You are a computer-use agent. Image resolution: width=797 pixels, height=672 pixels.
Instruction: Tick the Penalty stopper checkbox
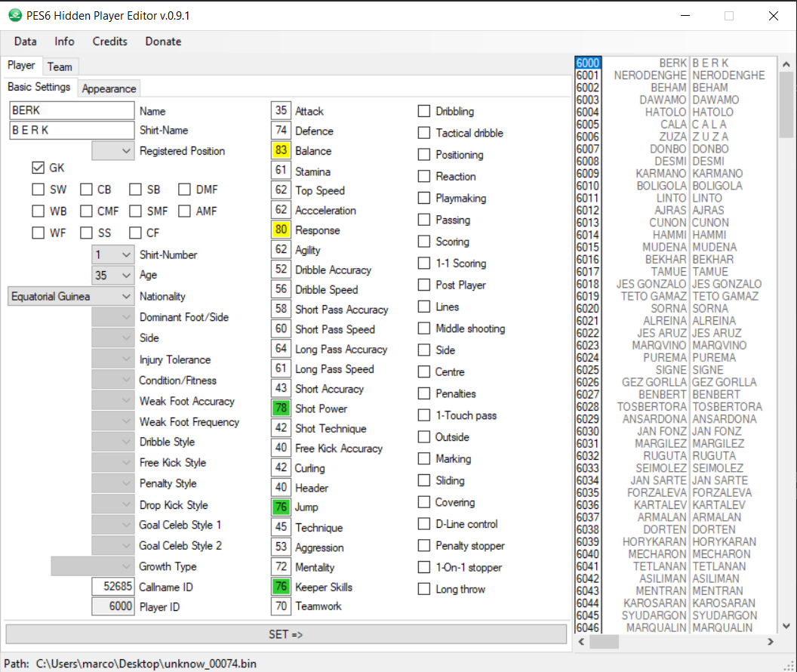424,545
